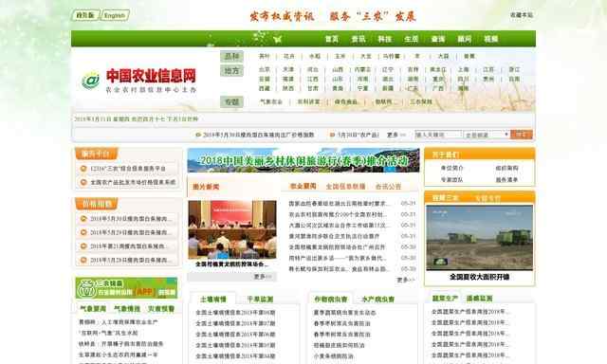Click the orange search button

[522, 135]
